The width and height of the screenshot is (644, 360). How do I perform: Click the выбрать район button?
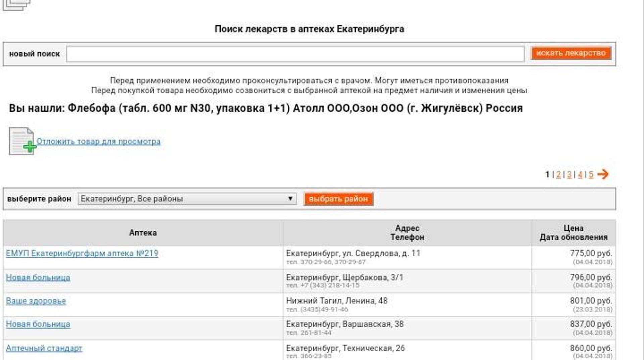tap(338, 199)
